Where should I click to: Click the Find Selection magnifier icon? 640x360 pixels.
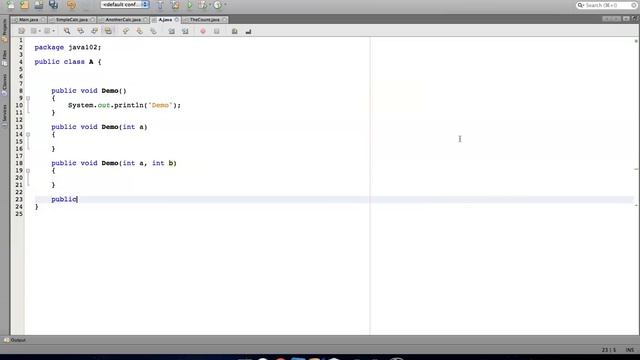click(x=67, y=31)
